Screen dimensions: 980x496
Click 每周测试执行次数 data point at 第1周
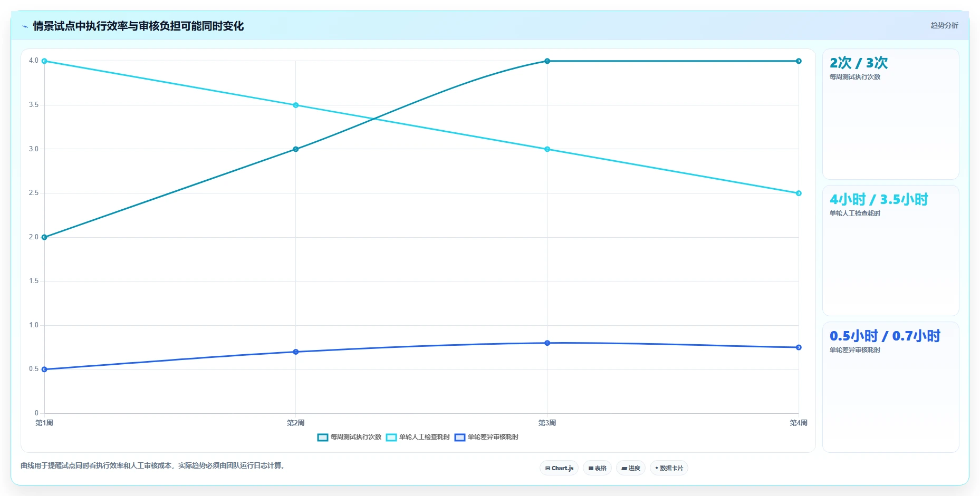pos(44,237)
